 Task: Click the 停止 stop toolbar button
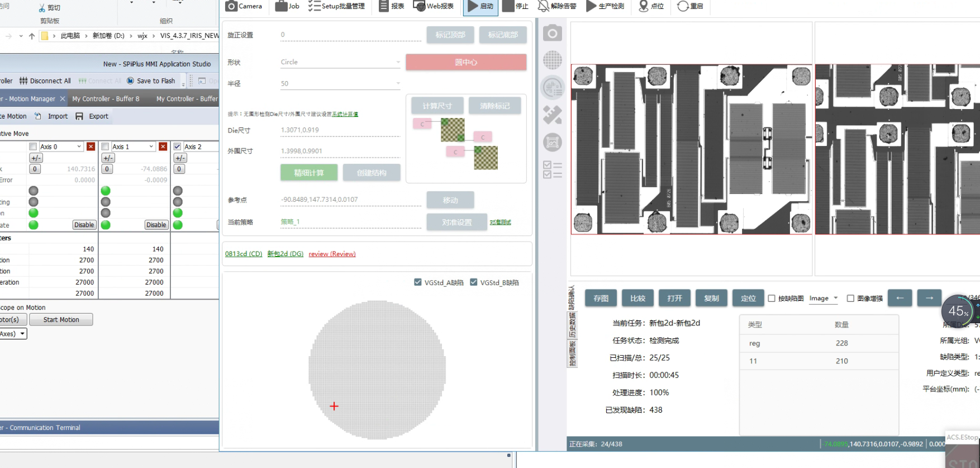click(x=515, y=6)
